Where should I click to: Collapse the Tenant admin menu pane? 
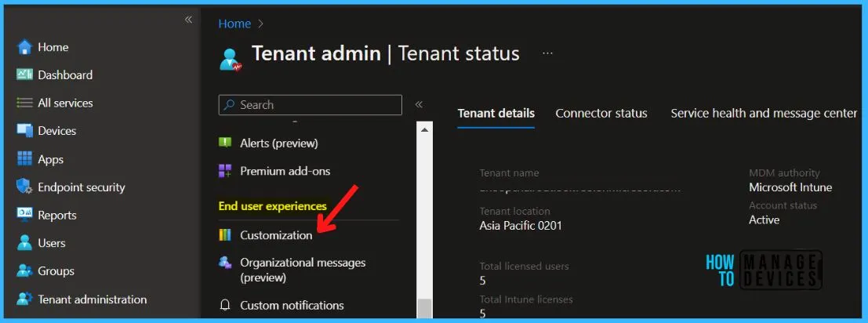coord(419,104)
